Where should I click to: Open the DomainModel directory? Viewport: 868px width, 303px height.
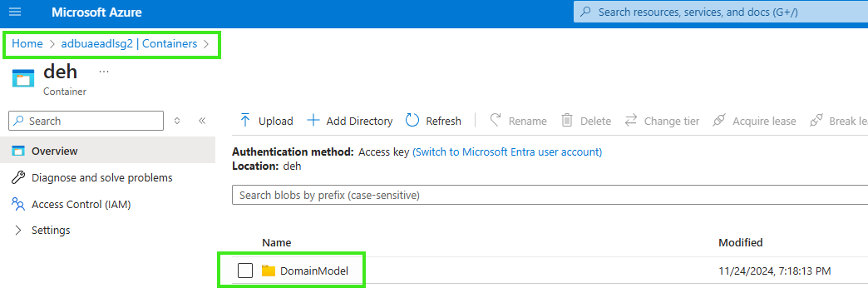click(x=314, y=271)
